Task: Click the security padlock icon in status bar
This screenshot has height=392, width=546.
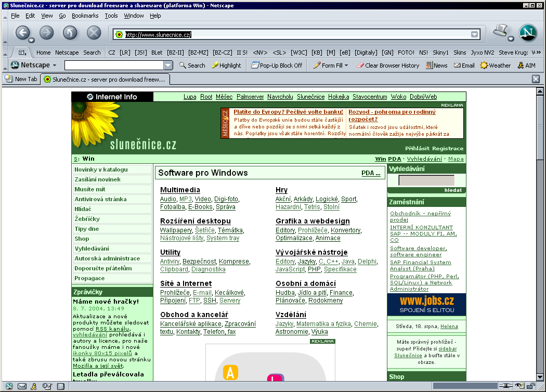Action: click(x=531, y=385)
